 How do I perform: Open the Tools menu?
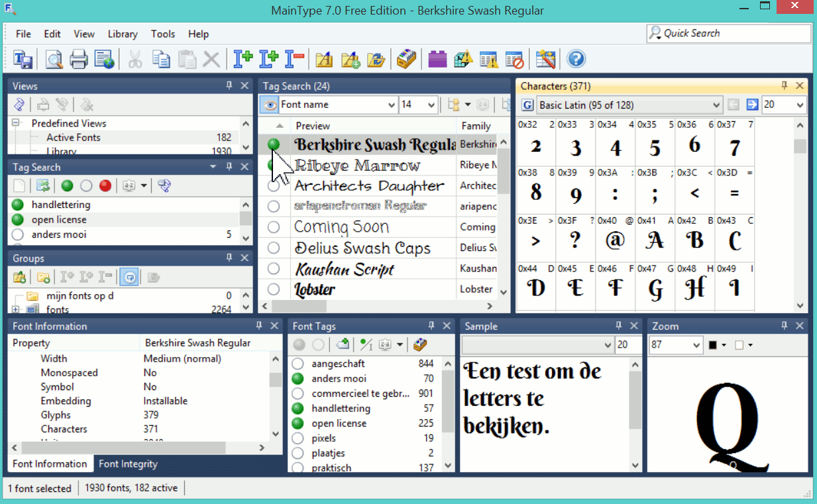(x=163, y=34)
